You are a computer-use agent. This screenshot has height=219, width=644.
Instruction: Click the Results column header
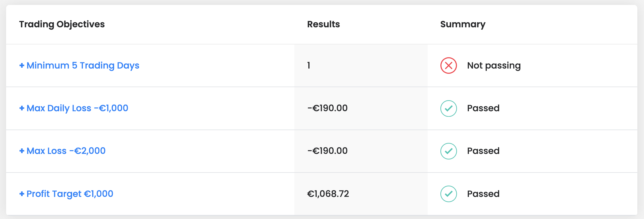point(323,24)
